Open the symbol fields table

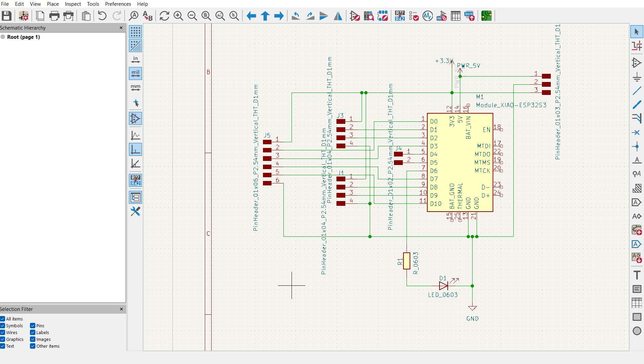point(456,16)
